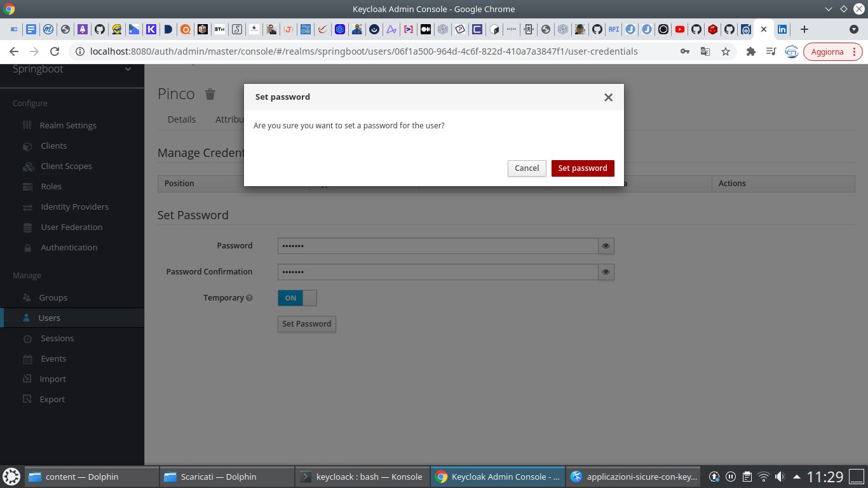Expand hidden system tray icons arrow
The image size is (868, 488).
pos(796,477)
